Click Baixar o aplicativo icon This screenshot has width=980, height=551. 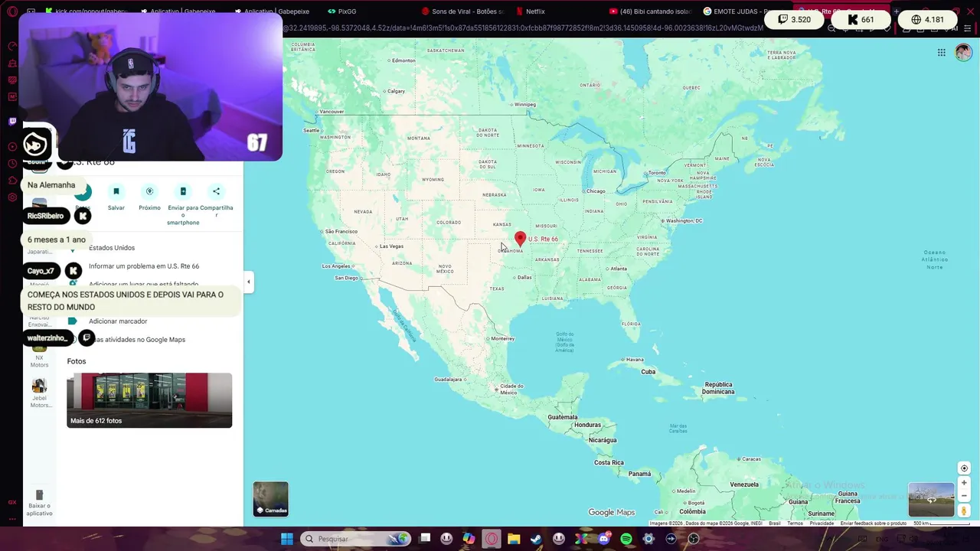[x=39, y=495]
